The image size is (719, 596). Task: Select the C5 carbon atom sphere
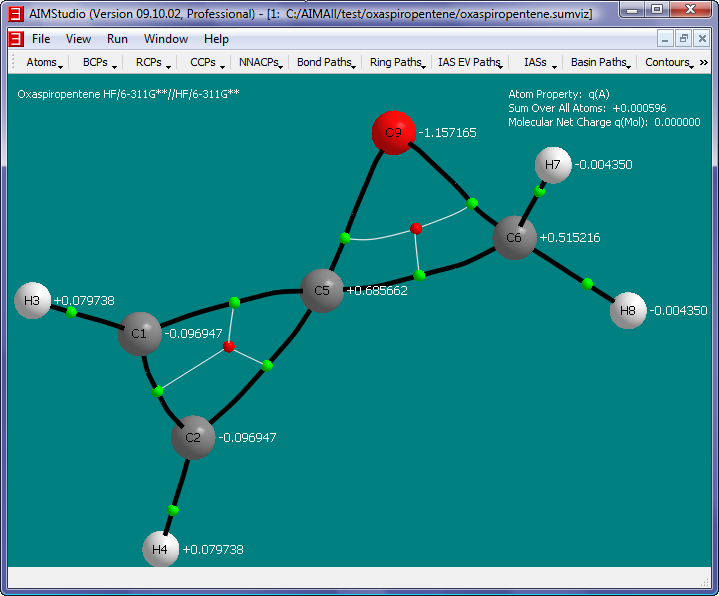322,291
